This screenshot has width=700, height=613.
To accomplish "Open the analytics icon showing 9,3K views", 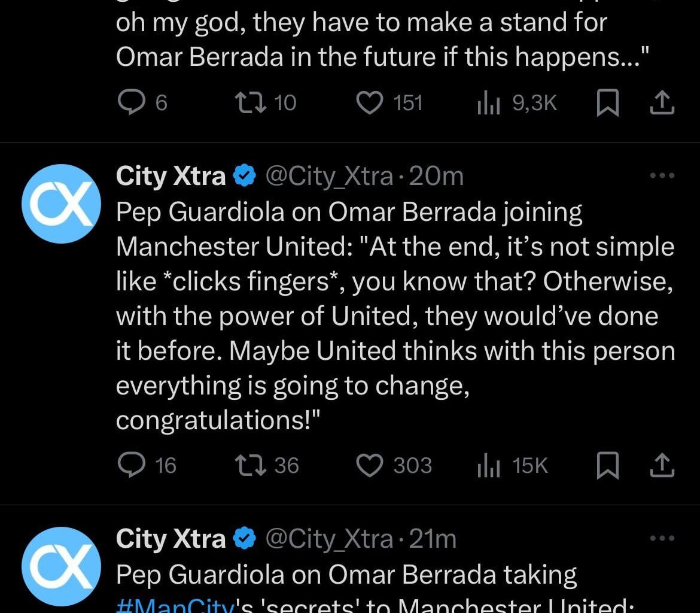I will click(x=489, y=102).
